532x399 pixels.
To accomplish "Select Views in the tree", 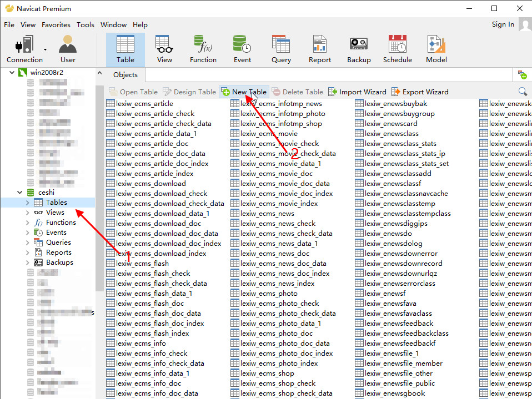I will coord(55,213).
